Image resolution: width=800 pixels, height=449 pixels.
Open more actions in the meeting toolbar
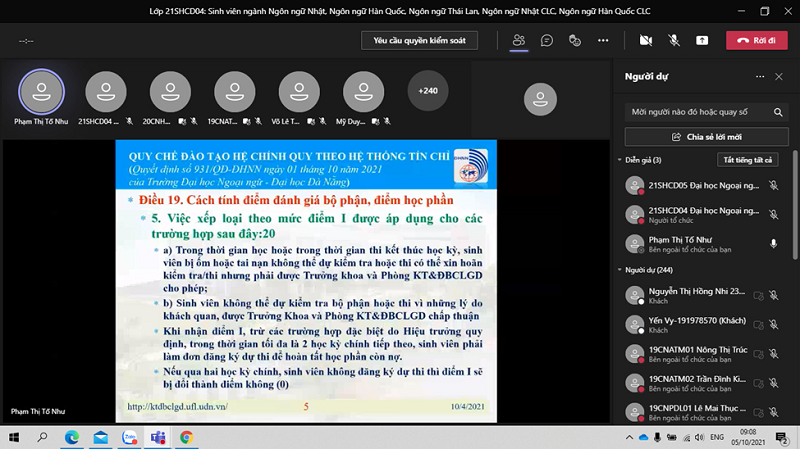coord(603,40)
